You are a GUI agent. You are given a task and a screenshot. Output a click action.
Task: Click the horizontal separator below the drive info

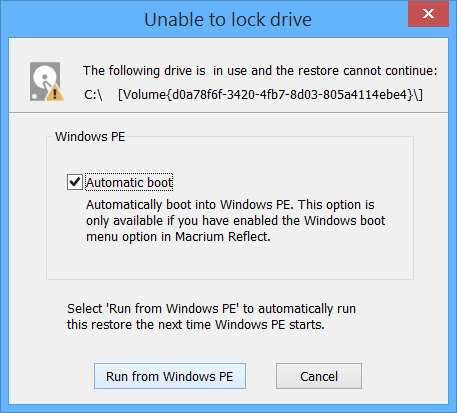tap(228, 112)
